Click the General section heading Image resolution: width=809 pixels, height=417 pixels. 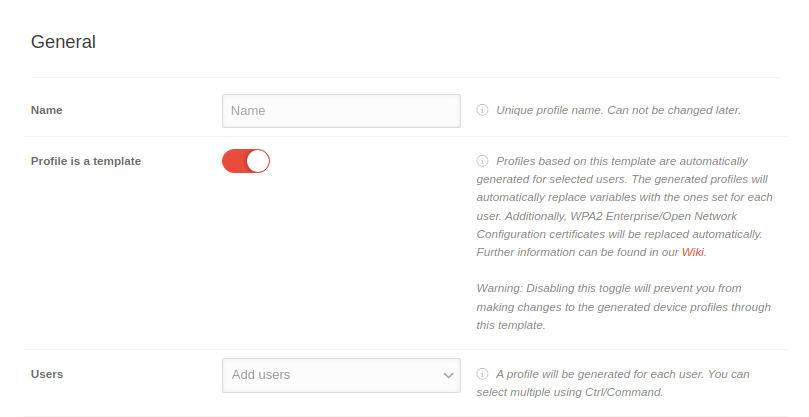tap(63, 42)
